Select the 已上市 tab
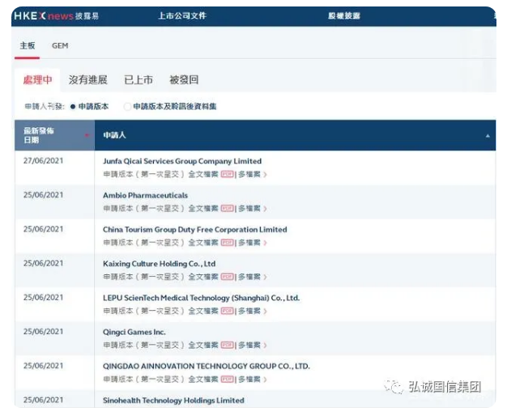This screenshot has width=507, height=420. pos(138,80)
